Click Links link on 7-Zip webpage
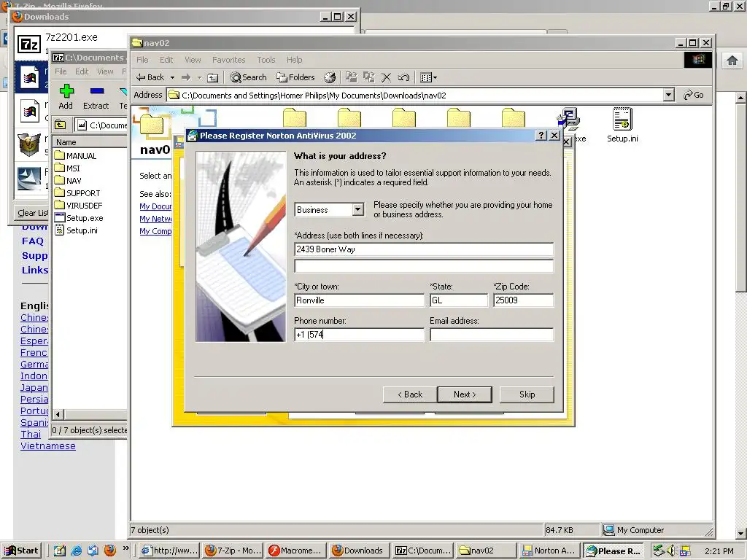This screenshot has height=560, width=747. click(35, 270)
